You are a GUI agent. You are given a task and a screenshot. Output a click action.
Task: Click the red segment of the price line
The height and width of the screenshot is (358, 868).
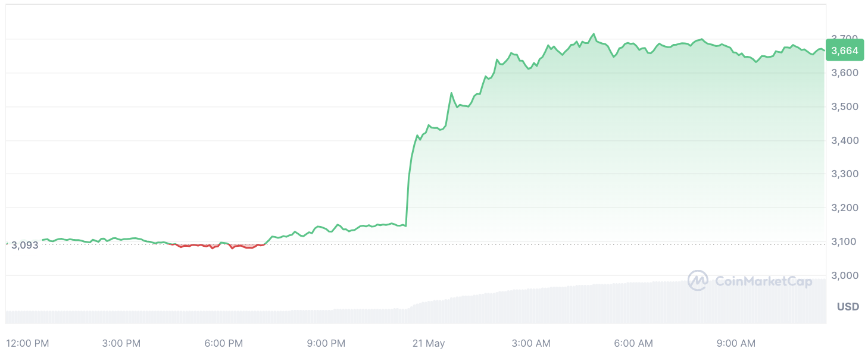pyautogui.click(x=238, y=246)
